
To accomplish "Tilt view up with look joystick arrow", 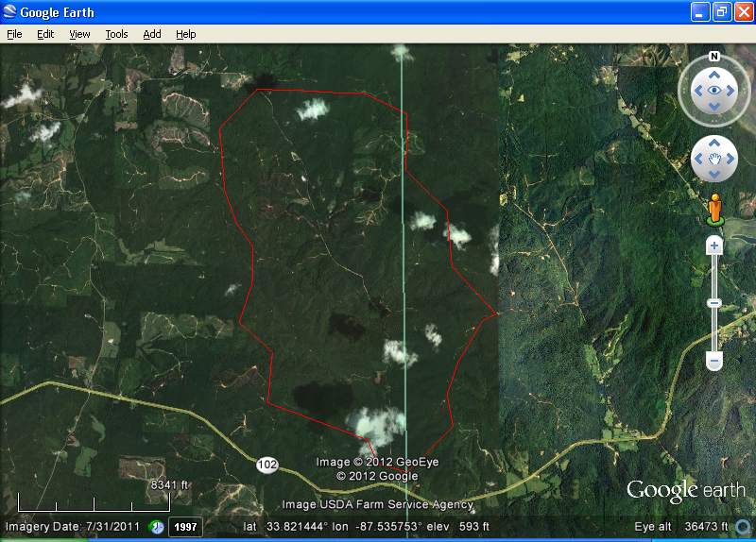I will point(714,74).
